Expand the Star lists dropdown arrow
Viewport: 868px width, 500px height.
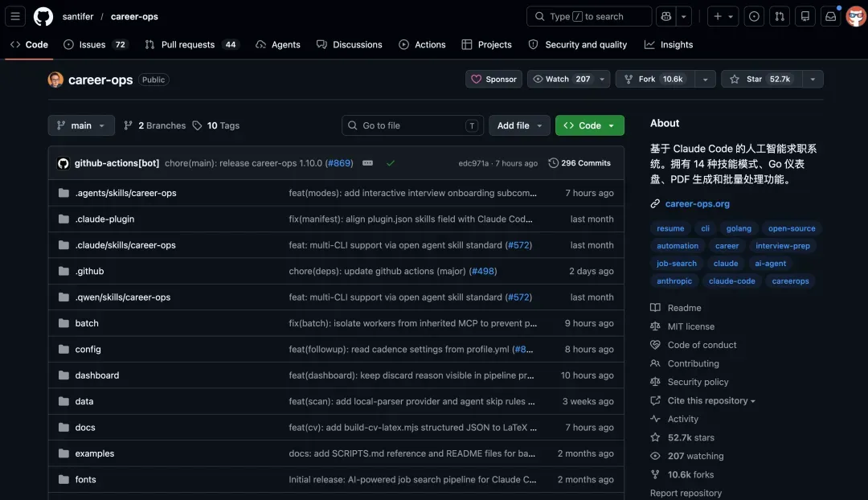click(813, 80)
